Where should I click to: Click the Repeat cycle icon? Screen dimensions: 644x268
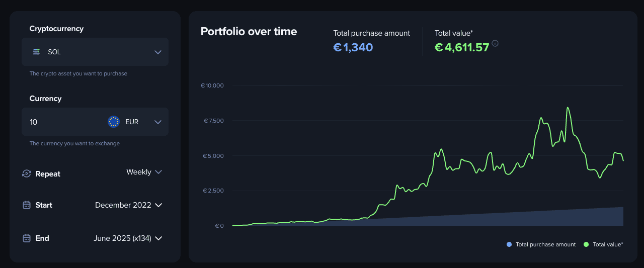(27, 174)
